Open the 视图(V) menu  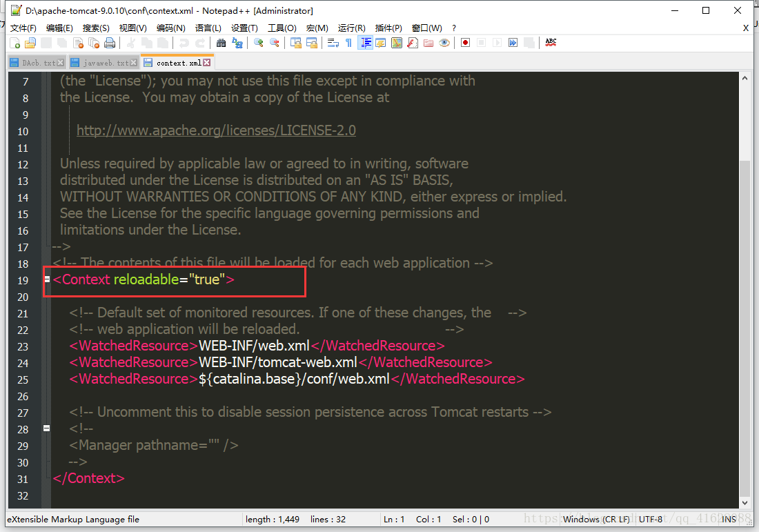coord(133,28)
